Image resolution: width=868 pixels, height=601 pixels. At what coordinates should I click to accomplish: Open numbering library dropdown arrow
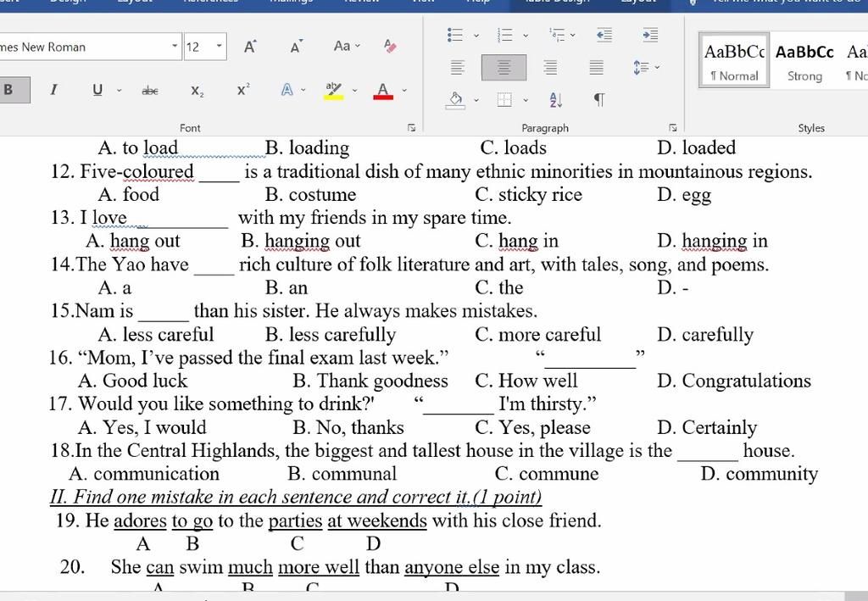tap(526, 36)
